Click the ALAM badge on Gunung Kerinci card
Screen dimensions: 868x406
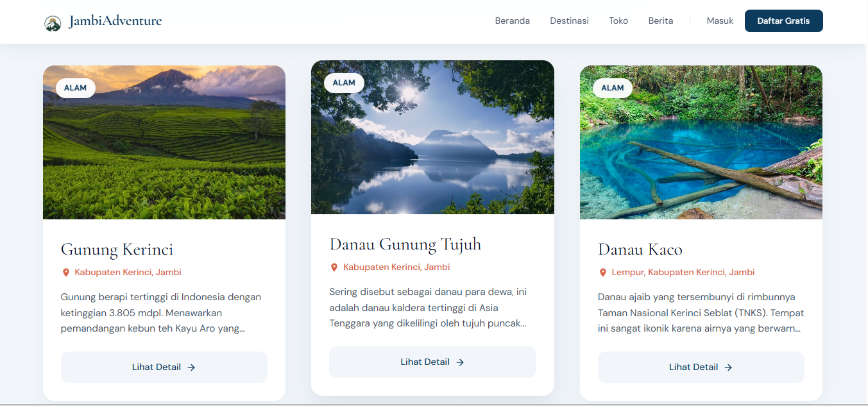point(76,88)
